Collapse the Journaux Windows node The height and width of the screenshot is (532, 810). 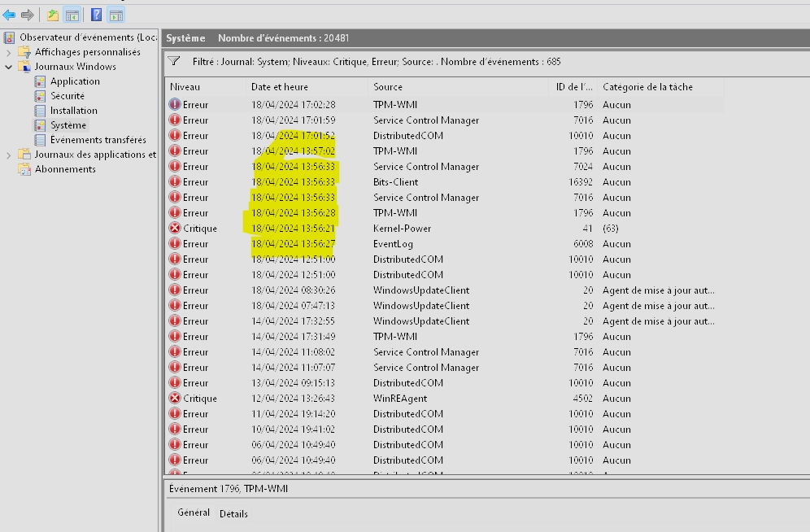pyautogui.click(x=9, y=67)
